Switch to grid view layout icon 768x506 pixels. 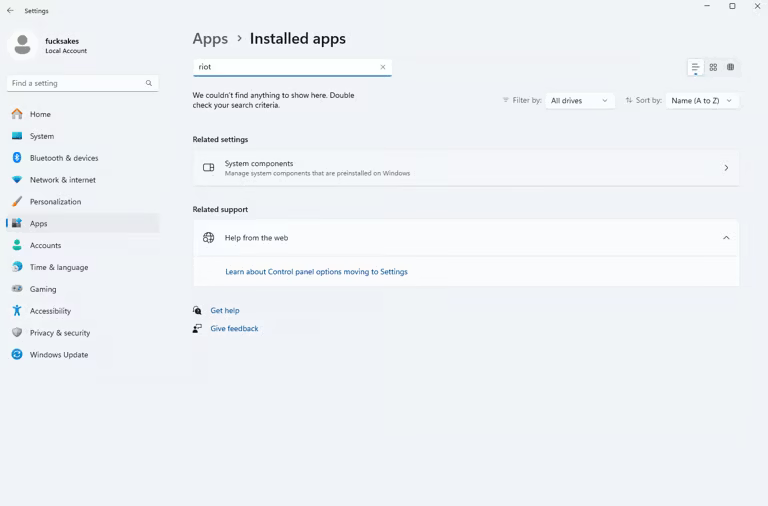click(713, 67)
